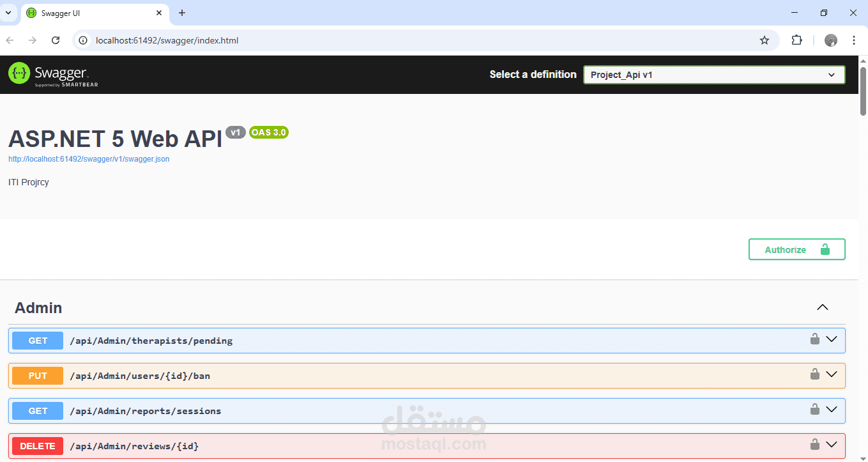The width and height of the screenshot is (868, 462).
Task: Expand the users/{id}/ban endpoint chevron
Action: [x=832, y=374]
